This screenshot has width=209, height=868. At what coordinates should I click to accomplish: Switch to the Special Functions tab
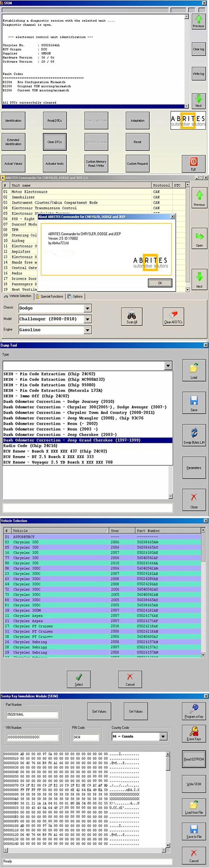click(x=50, y=297)
